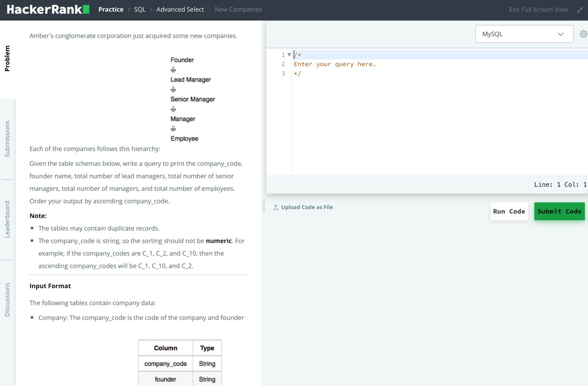
Task: Click inside the SQL query editor
Action: (398, 107)
